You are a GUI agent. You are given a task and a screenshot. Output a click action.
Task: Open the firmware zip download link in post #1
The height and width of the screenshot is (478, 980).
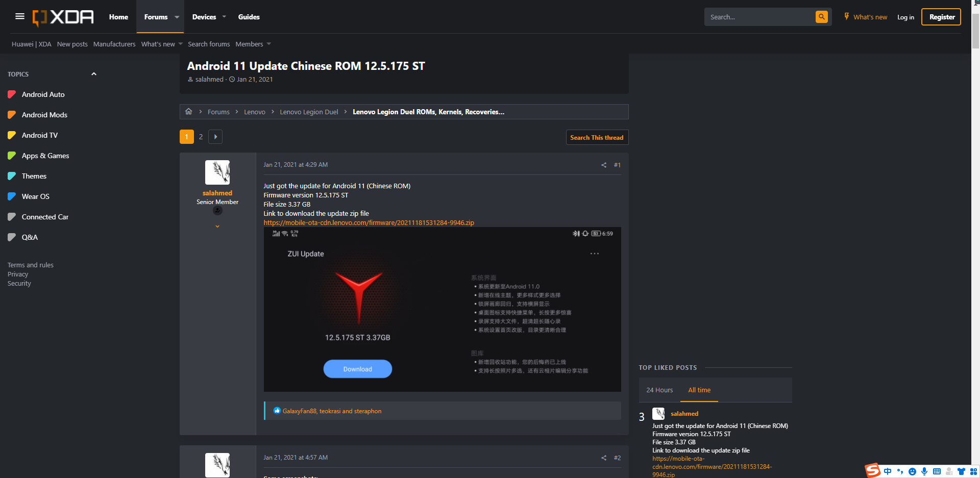369,222
